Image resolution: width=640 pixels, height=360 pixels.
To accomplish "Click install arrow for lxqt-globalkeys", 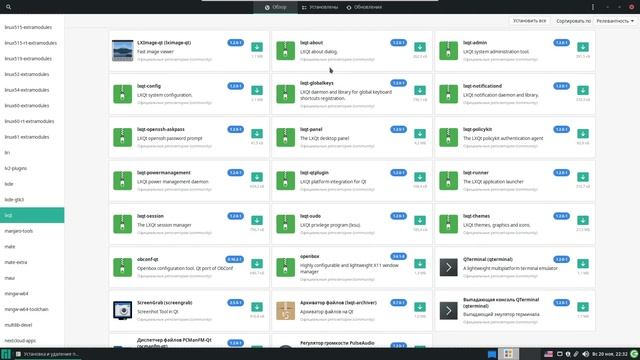I will pyautogui.click(x=420, y=90).
